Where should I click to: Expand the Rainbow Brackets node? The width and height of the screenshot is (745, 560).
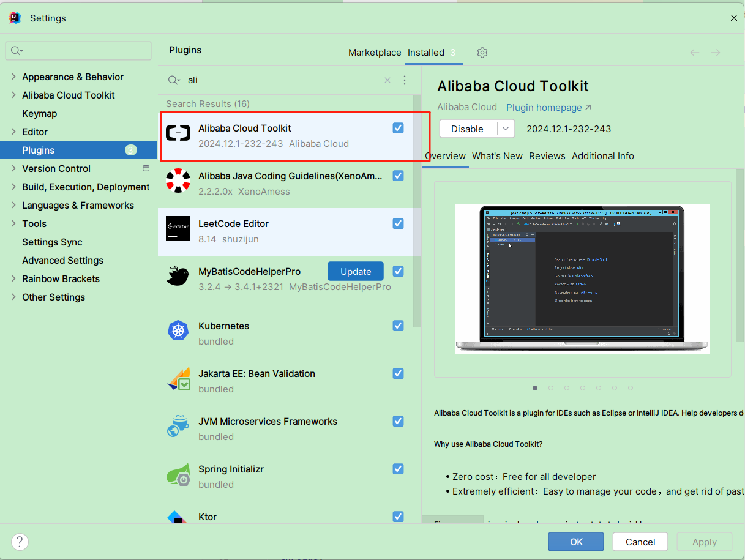click(14, 278)
